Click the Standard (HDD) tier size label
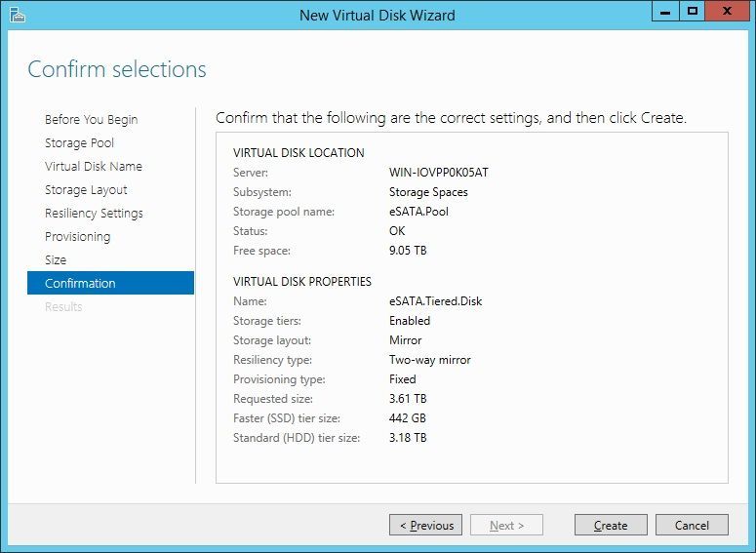Screen dimensions: 756x553 [297, 438]
